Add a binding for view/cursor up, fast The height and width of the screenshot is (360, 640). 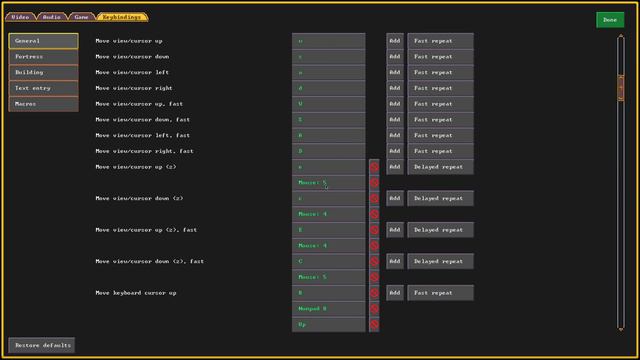coord(395,104)
